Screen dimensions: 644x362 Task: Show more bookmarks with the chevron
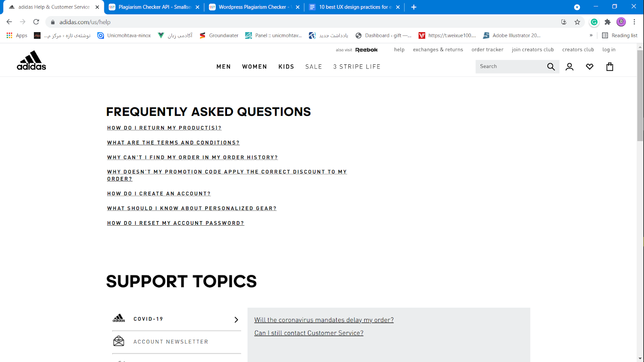coord(591,35)
